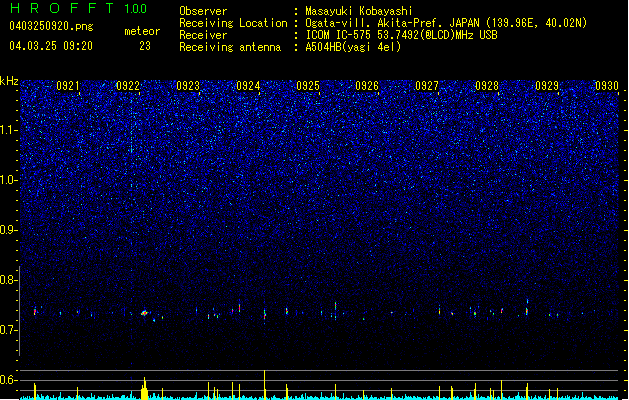The height and width of the screenshot is (400, 629).
Task: Click the 'meteor' label
Action: click(142, 31)
